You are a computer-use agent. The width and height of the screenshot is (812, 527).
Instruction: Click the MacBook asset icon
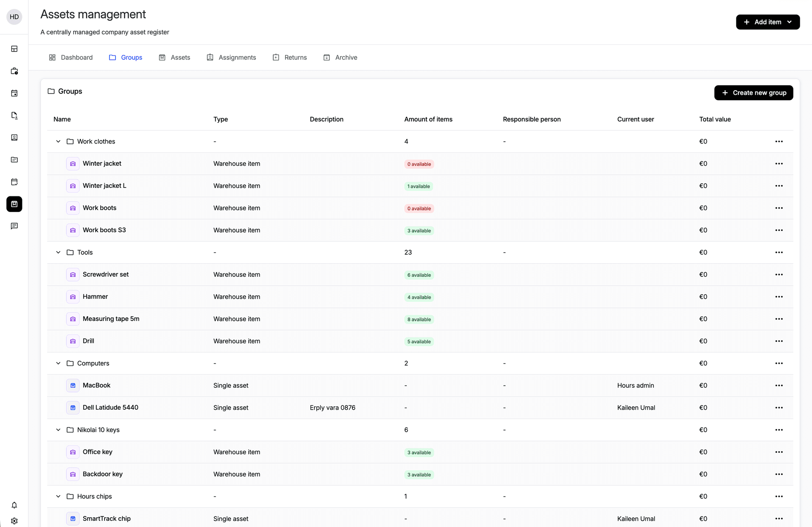[73, 386]
